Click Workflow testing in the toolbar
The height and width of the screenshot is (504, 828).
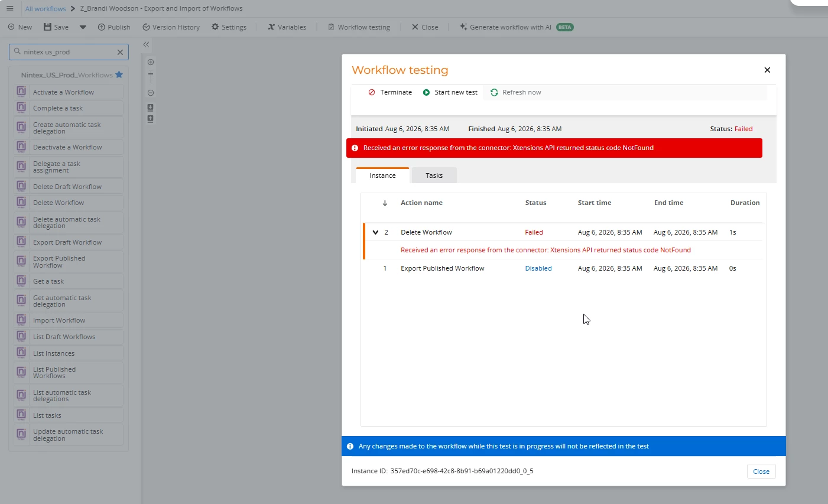359,27
